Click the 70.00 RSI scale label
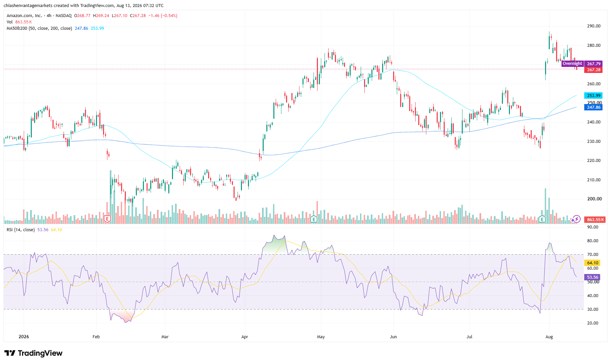The image size is (611, 364). tap(593, 255)
